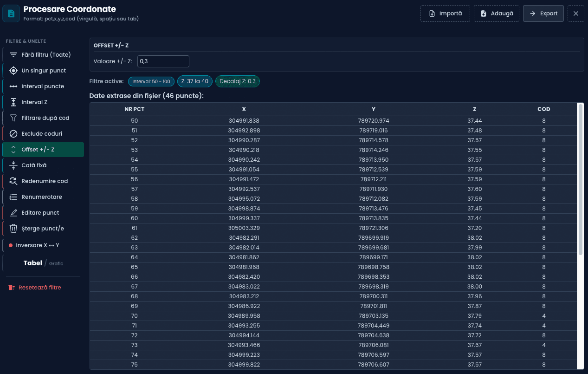Switch view to Grafic
The width and height of the screenshot is (588, 374).
[56, 263]
